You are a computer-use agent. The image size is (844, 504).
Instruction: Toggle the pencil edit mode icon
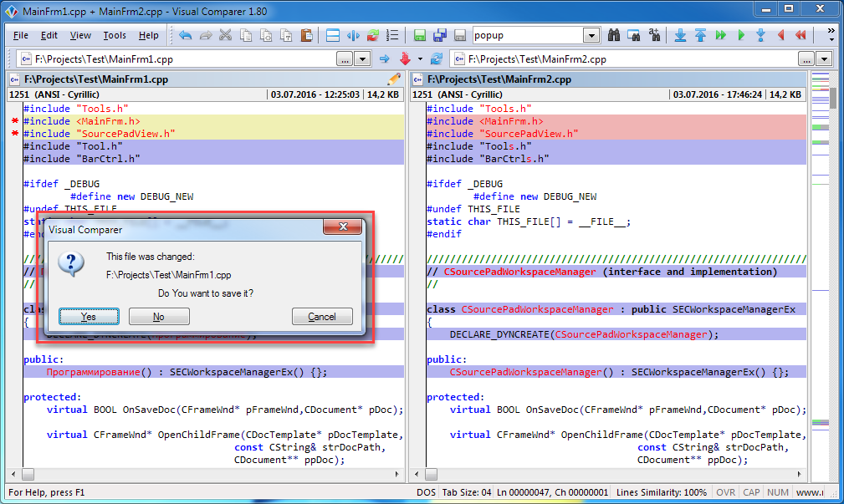click(394, 79)
